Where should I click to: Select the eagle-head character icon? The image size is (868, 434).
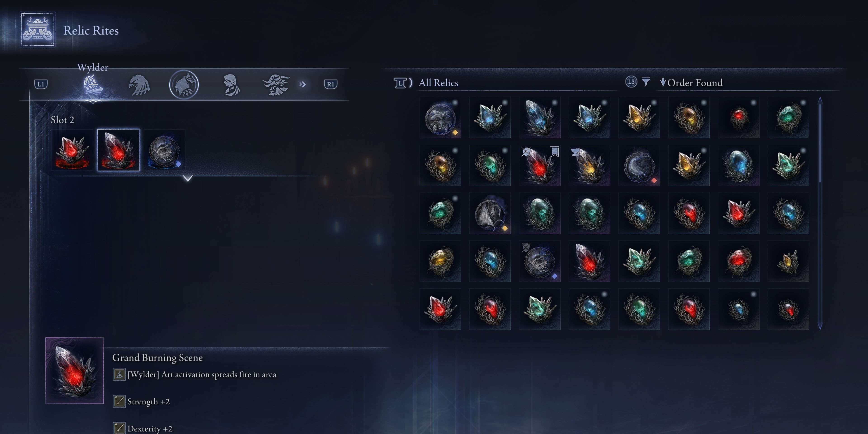(x=139, y=85)
